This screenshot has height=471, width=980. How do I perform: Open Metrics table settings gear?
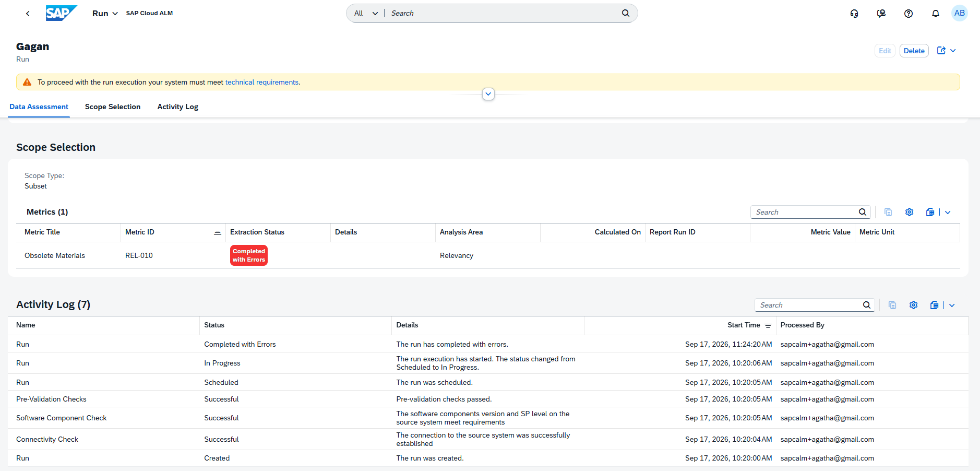point(910,212)
